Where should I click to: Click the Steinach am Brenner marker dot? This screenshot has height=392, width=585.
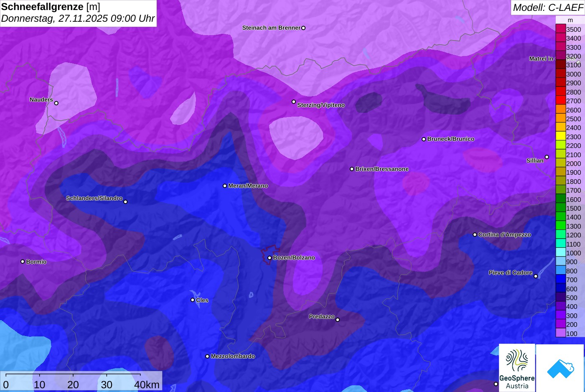pyautogui.click(x=303, y=28)
